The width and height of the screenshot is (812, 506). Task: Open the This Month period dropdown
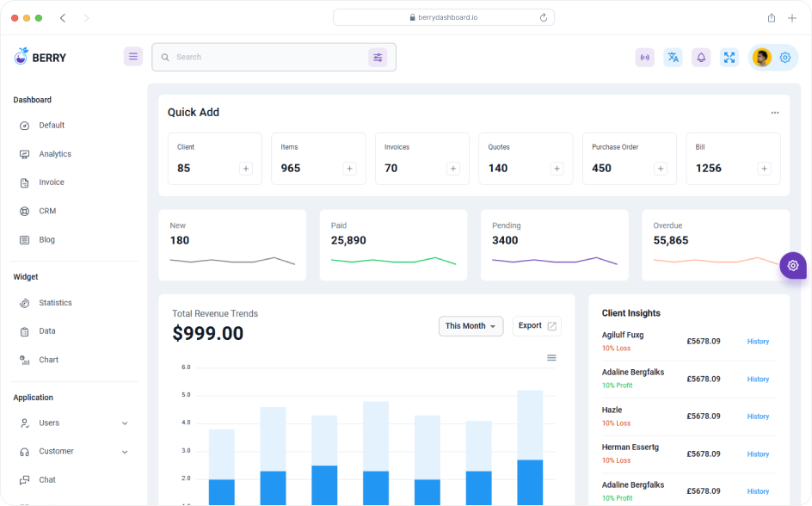[x=471, y=326]
